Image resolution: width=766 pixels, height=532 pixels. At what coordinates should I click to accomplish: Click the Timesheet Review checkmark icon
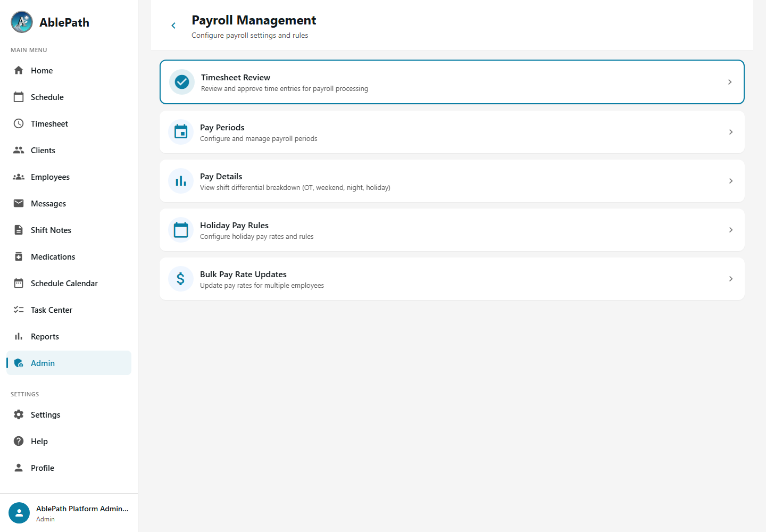click(x=182, y=82)
